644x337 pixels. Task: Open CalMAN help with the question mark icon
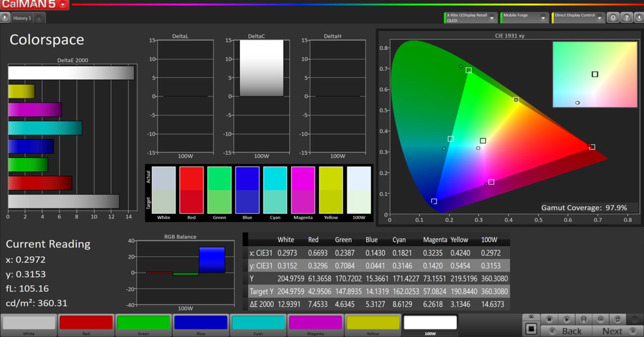point(626,17)
